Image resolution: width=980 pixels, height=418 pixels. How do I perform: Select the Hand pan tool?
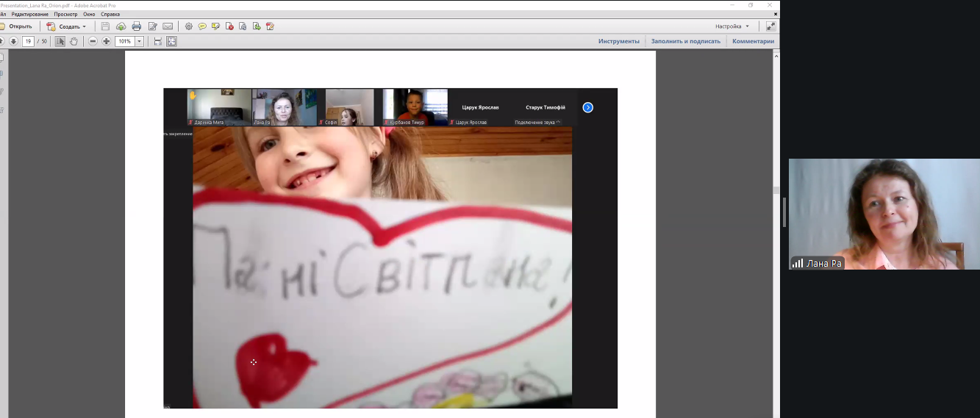(x=74, y=41)
